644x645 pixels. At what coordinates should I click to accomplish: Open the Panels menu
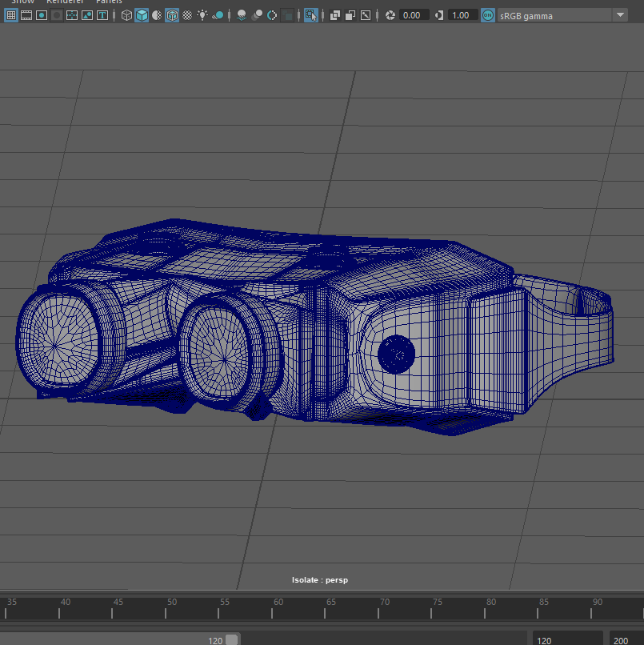coord(109,2)
